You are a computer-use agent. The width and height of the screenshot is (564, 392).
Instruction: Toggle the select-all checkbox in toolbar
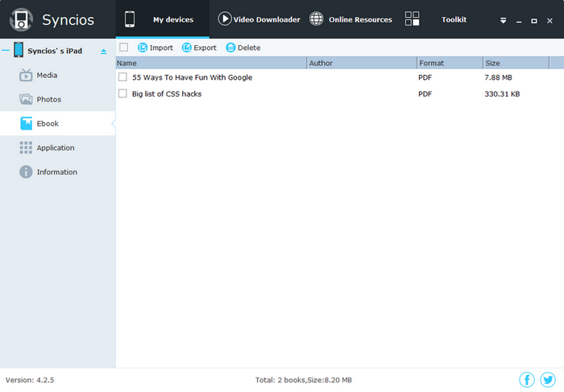124,47
